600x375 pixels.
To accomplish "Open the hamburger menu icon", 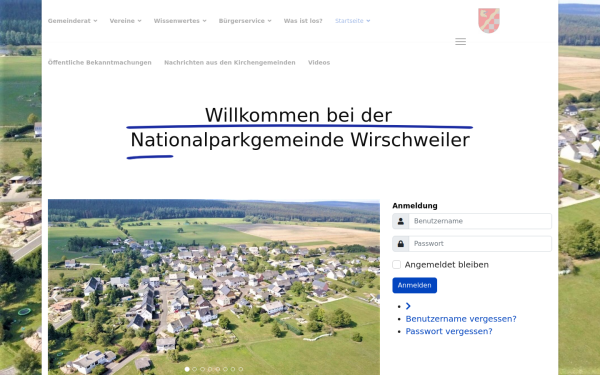I will (x=460, y=41).
